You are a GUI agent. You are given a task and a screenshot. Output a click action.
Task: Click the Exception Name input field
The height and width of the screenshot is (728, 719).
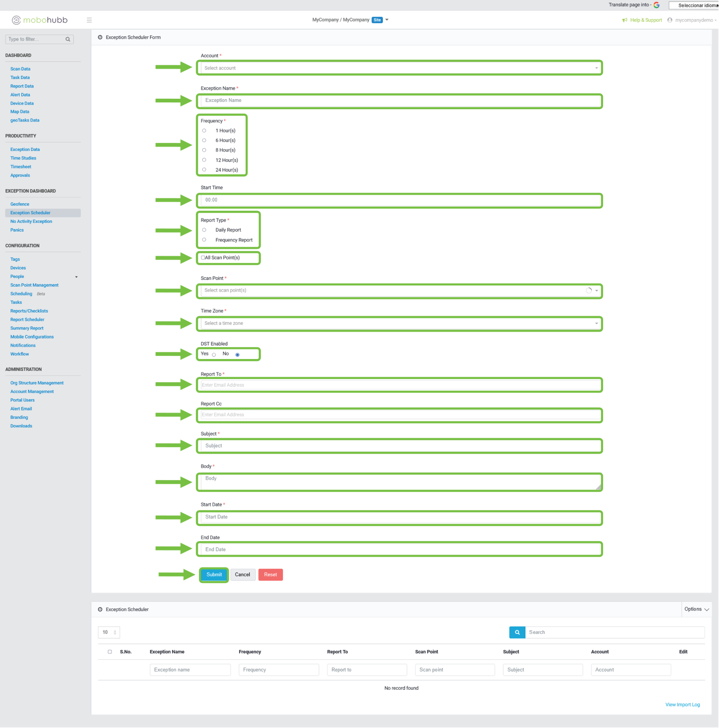tap(400, 101)
